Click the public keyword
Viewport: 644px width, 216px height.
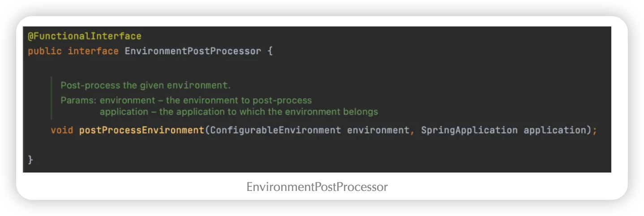pos(45,51)
